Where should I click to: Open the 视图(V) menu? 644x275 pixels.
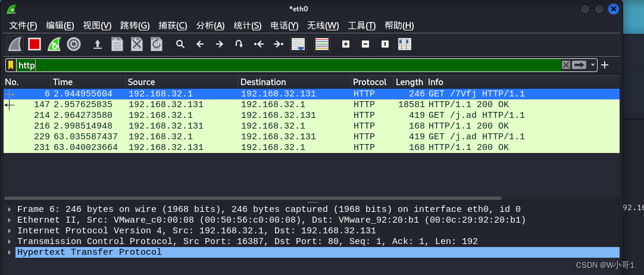[x=98, y=26]
